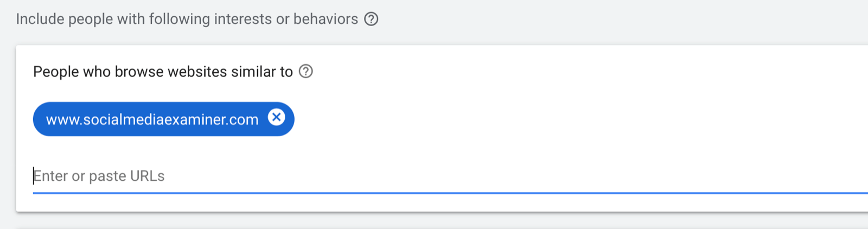Screen dimensions: 868x229
Task: Click 'Enter or paste URLs' placeholder text
Action: click(99, 176)
